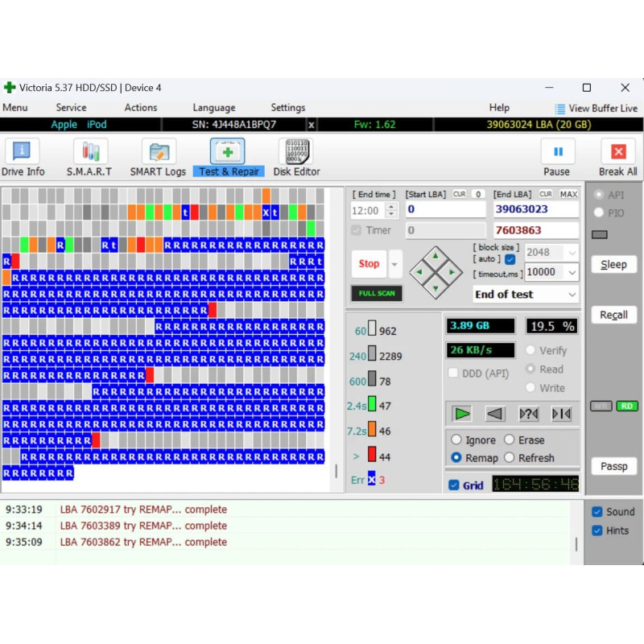Click the Passp button
This screenshot has width=644, height=644.
point(613,466)
